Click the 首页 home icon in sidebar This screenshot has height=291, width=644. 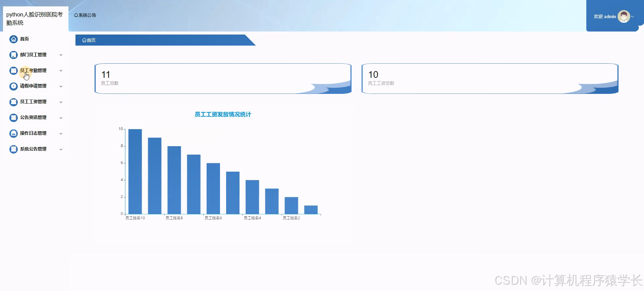tap(13, 39)
